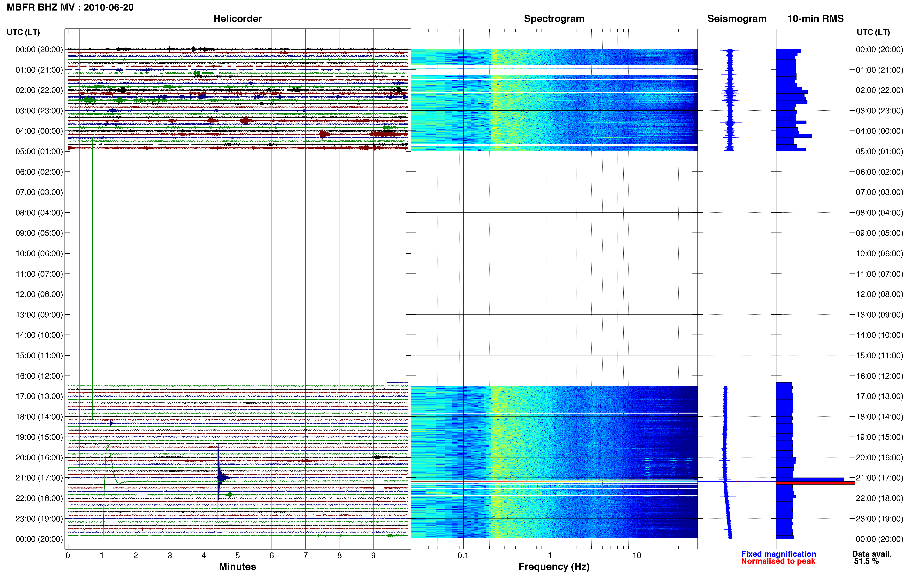Viewport: 924px width, 578px height.
Task: Click the left '17:00 (13:00)' time label
Action: point(39,396)
